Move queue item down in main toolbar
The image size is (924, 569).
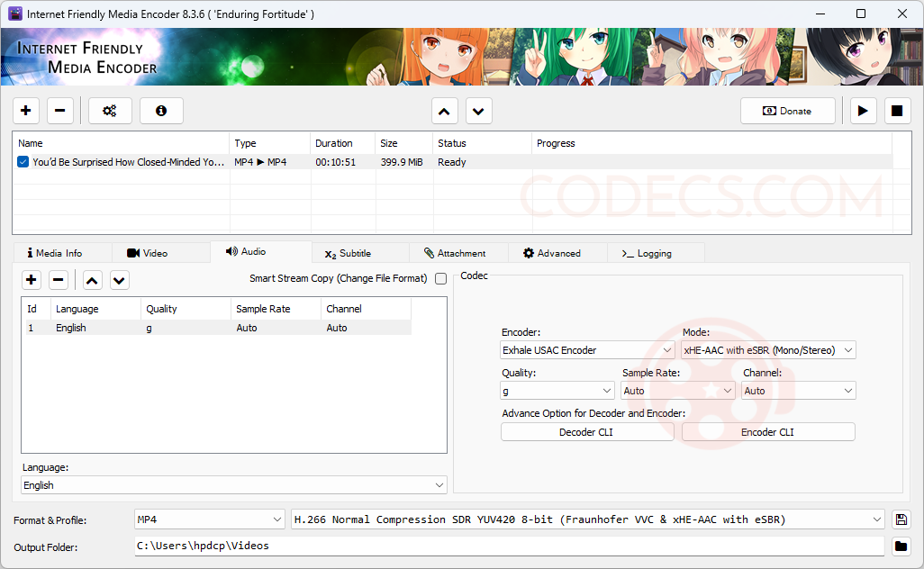click(x=478, y=111)
